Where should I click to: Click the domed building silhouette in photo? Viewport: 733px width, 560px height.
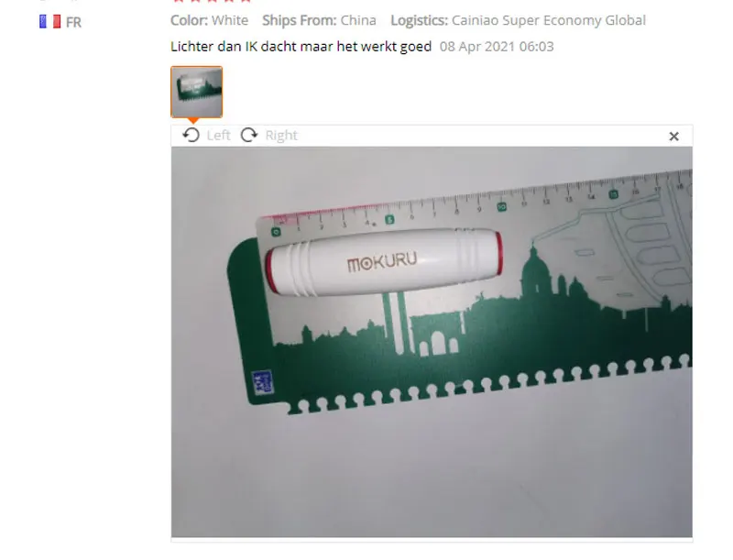[x=534, y=271]
